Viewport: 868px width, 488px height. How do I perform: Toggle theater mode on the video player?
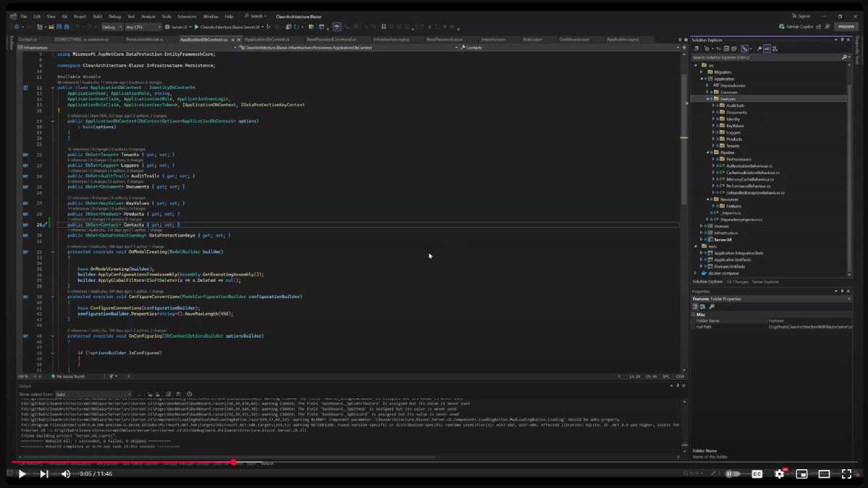824,474
